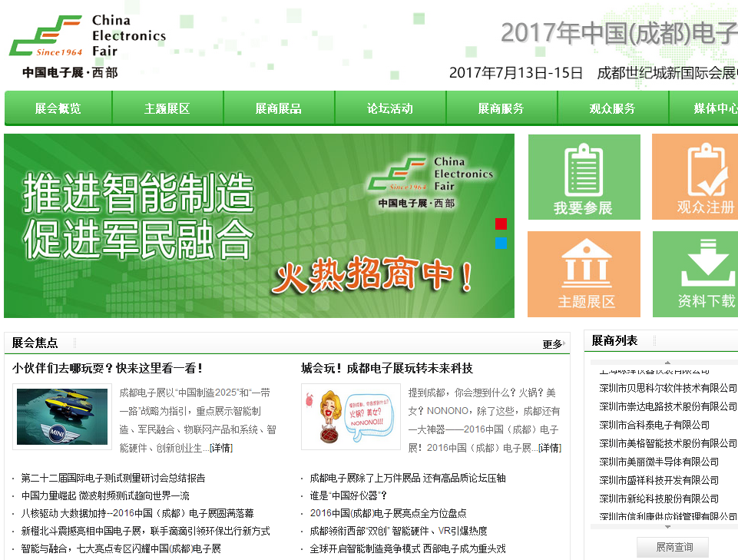The height and width of the screenshot is (560, 738).
Task: Open the 我要参展 clipboard icon tile
Action: [584, 177]
